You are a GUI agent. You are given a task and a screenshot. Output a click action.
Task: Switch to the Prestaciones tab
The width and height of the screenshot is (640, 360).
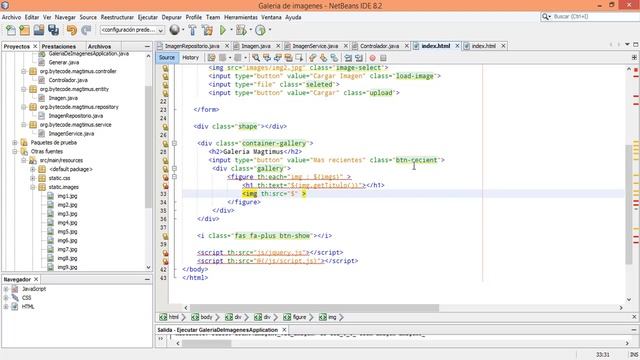point(59,47)
